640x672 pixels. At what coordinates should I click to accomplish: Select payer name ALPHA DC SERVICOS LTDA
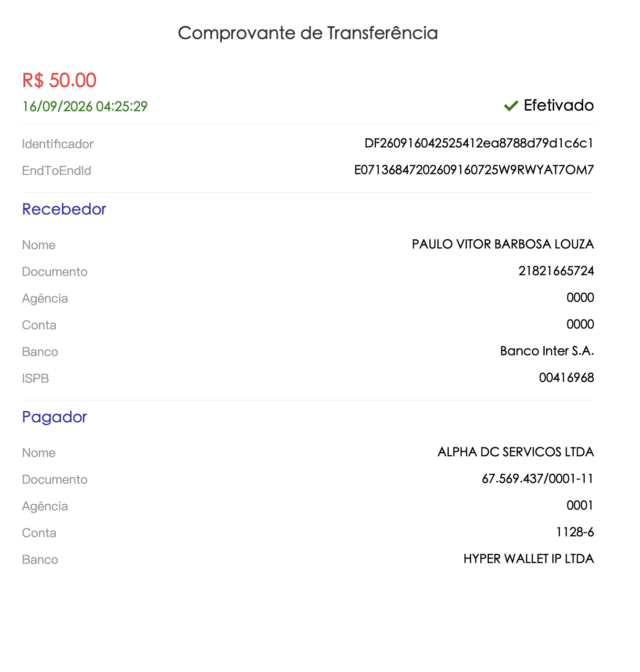pos(516,452)
